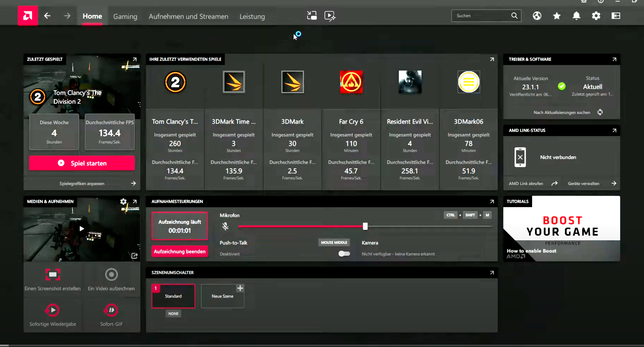Image resolution: width=644 pixels, height=347 pixels.
Task: Open settings gear in top bar
Action: 596,16
